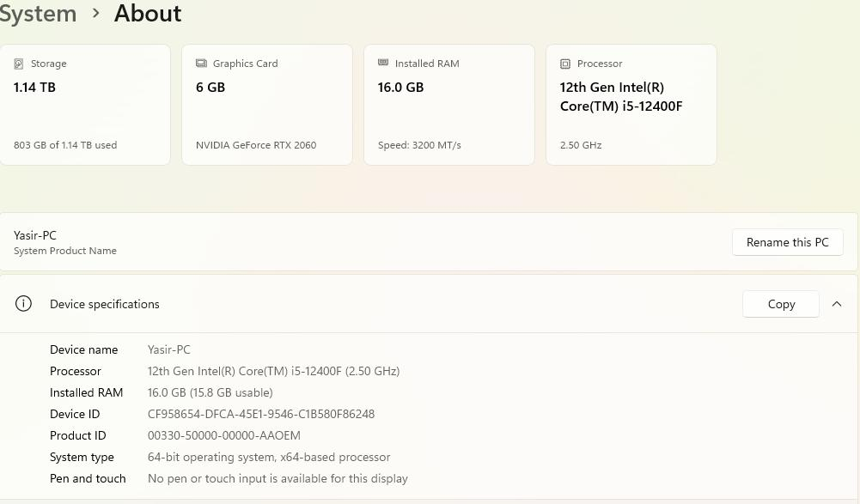Click the Device ID value text
Image resolution: width=860 pixels, height=504 pixels.
point(261,414)
